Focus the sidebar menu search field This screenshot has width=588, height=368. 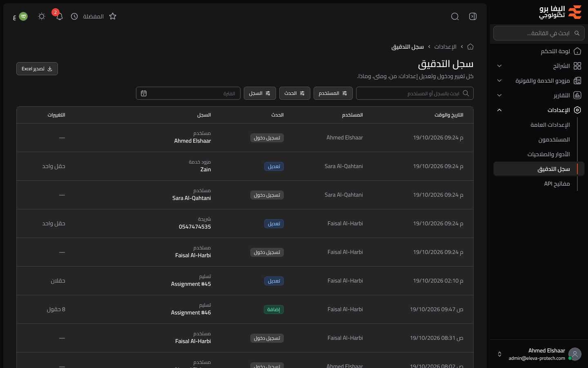(x=539, y=33)
